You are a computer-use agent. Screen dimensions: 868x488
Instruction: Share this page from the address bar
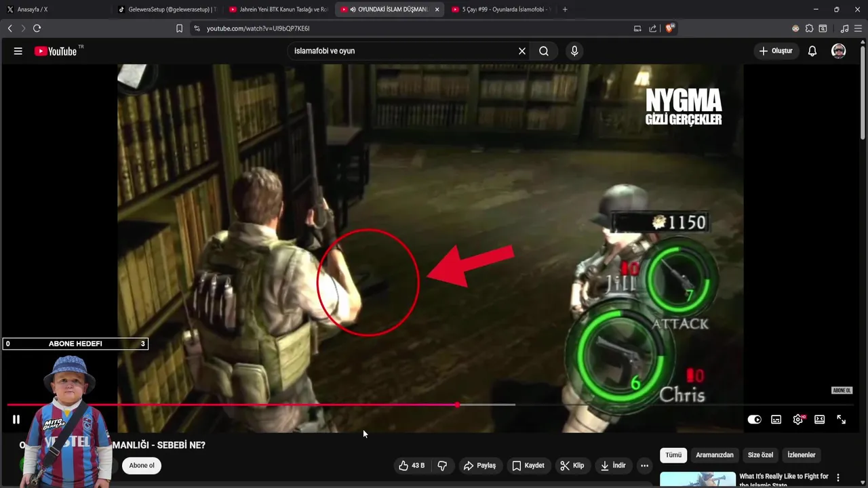[x=652, y=28]
